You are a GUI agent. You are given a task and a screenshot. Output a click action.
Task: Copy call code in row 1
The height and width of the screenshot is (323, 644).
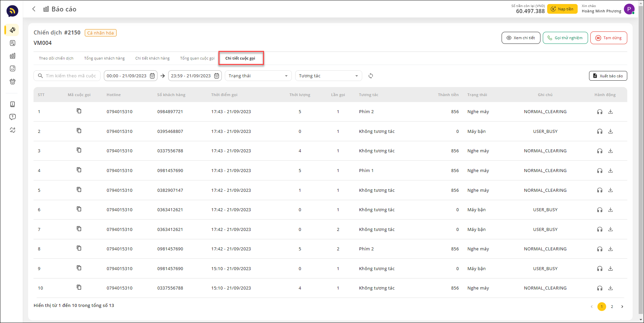pos(79,111)
